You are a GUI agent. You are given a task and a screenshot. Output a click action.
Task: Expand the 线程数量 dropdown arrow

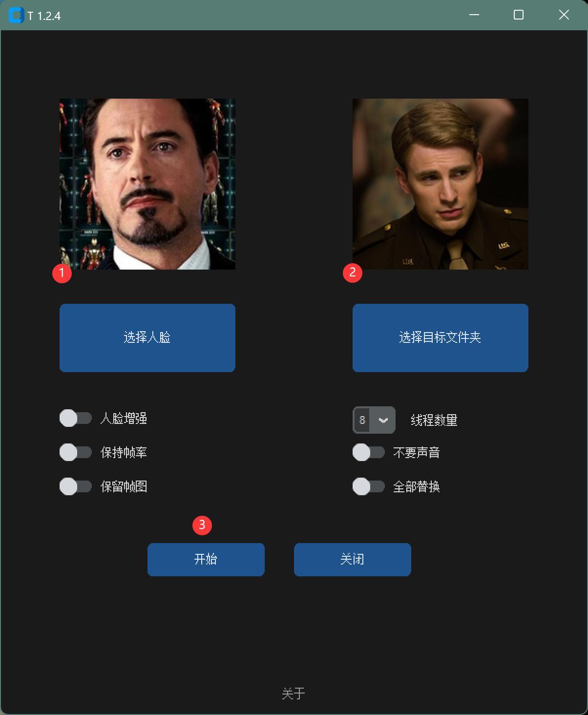383,420
